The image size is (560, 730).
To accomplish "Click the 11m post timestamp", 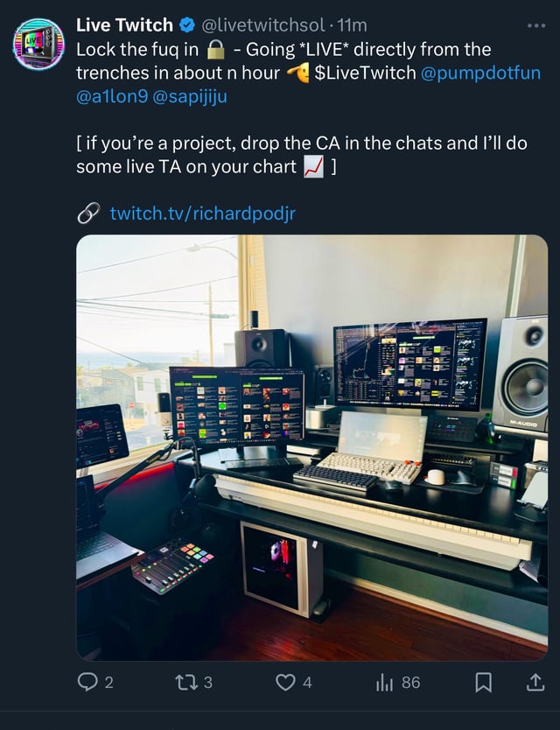I will 352,25.
